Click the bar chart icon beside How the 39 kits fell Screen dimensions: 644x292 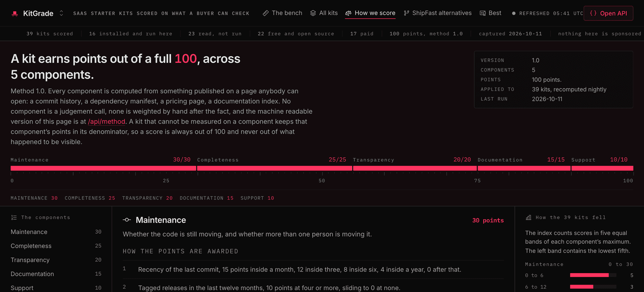click(529, 217)
